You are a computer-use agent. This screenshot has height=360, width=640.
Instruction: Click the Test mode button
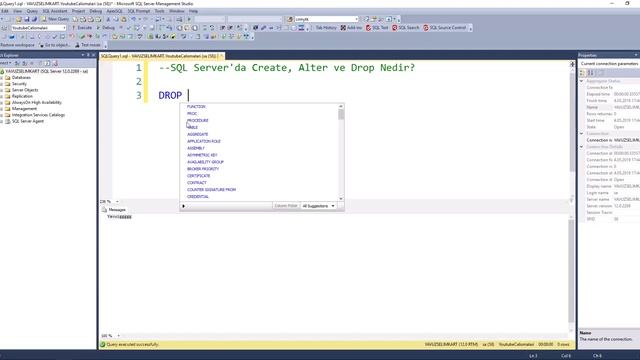[88, 45]
